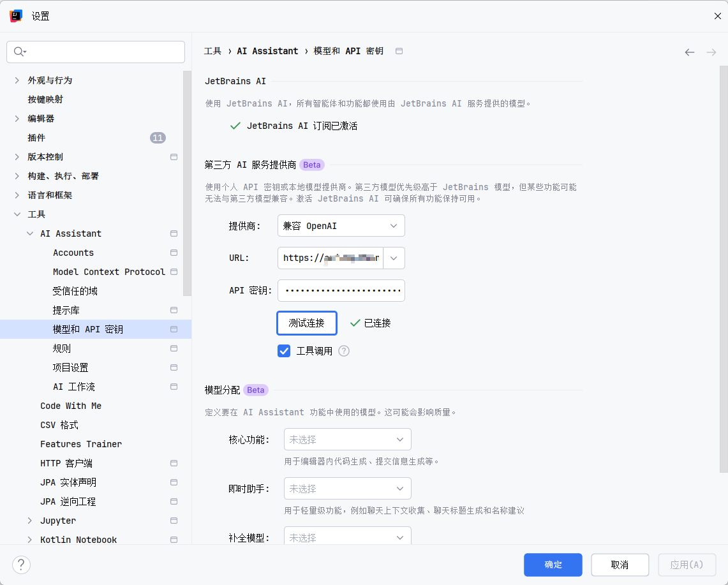The image size is (728, 585).
Task: Select 提示库 in the settings tree
Action: tap(66, 310)
